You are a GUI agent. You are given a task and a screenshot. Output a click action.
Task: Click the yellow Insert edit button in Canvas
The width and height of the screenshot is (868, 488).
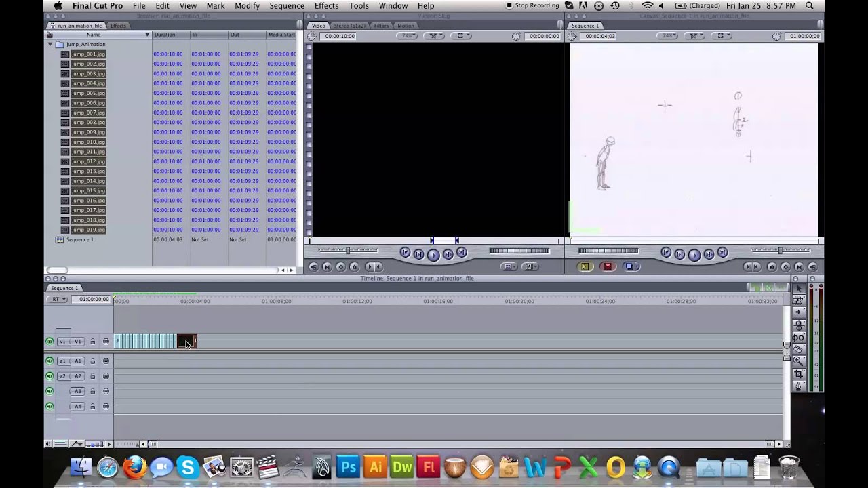click(x=585, y=267)
